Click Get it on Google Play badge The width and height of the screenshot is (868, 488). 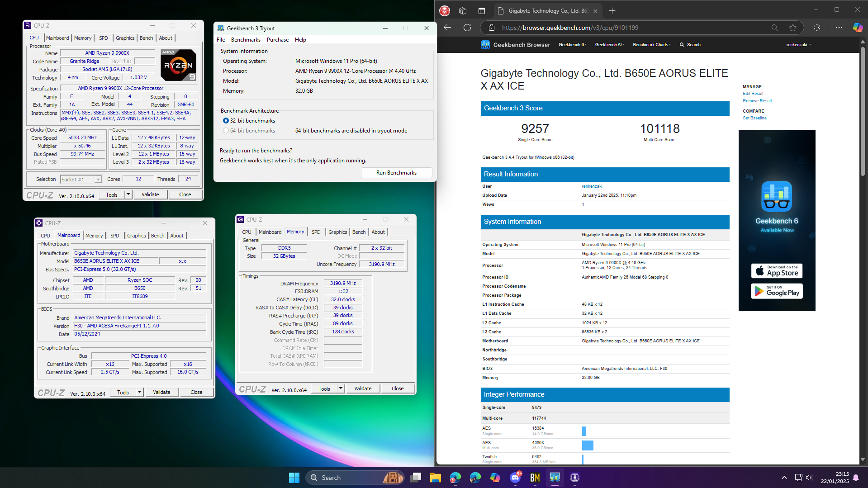(x=777, y=291)
